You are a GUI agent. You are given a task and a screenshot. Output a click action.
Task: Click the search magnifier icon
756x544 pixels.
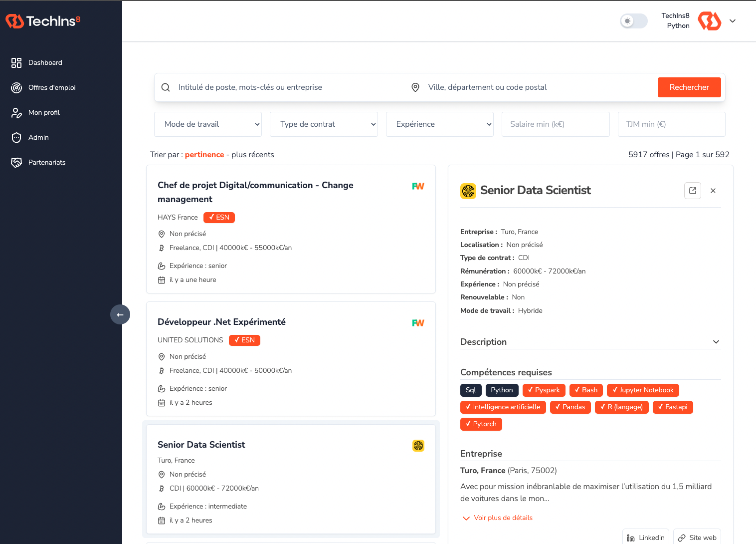166,87
